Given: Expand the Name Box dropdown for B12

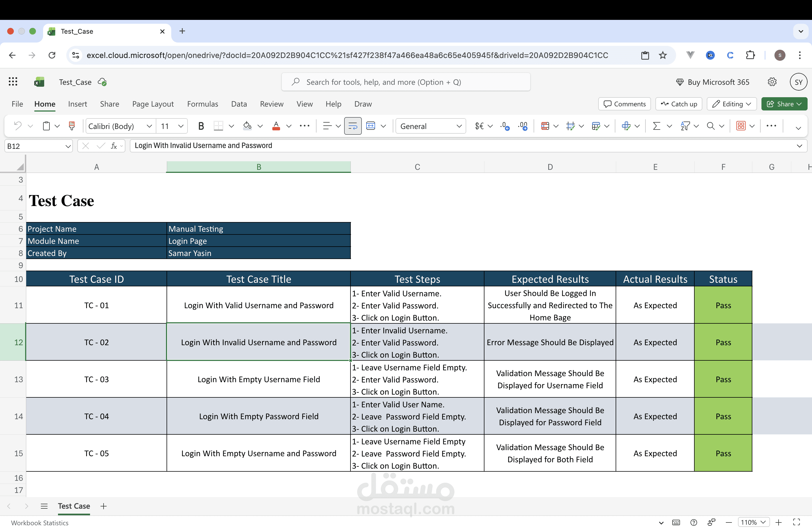Looking at the screenshot, I should (x=68, y=146).
